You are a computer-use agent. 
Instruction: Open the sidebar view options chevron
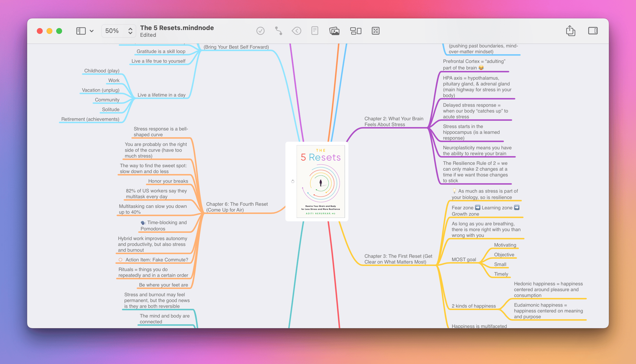coord(92,31)
